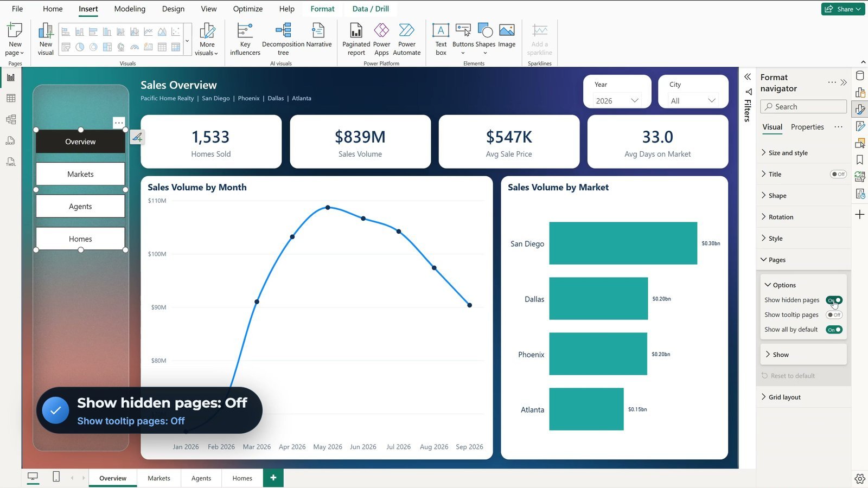
Task: Insert a Key influencers visual
Action: tap(245, 39)
